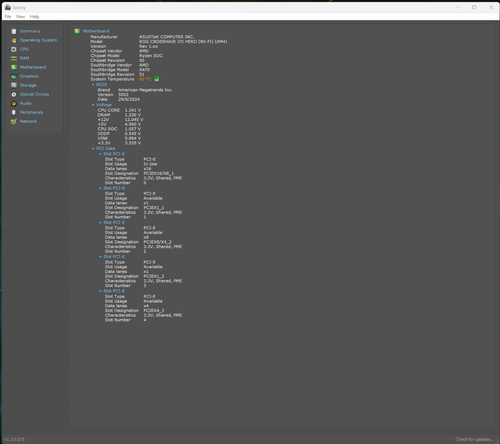500x444 pixels.
Task: Collapse the Voltage section
Action: (93, 105)
